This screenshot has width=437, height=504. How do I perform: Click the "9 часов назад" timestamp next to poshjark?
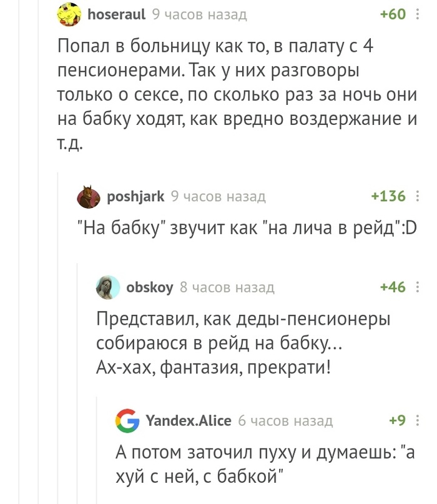tap(219, 197)
